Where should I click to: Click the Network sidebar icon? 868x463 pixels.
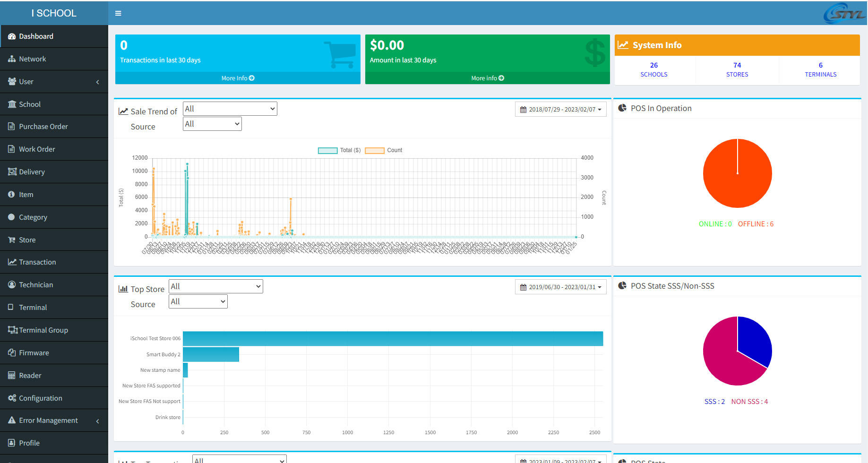[12, 59]
